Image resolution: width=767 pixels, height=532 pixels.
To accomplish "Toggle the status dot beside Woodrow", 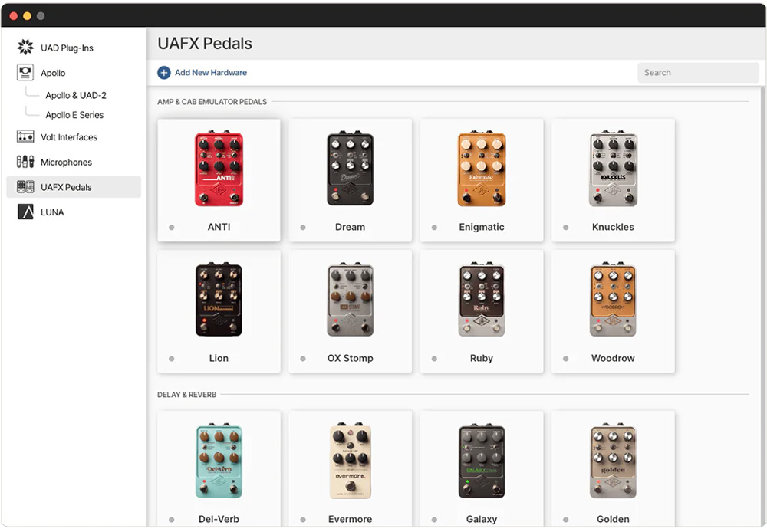I will pyautogui.click(x=565, y=359).
